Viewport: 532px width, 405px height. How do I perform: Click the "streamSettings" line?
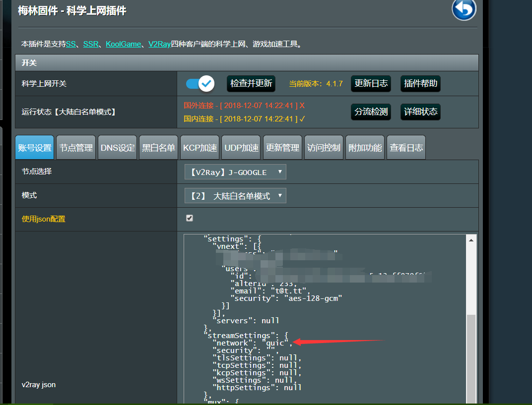(246, 336)
